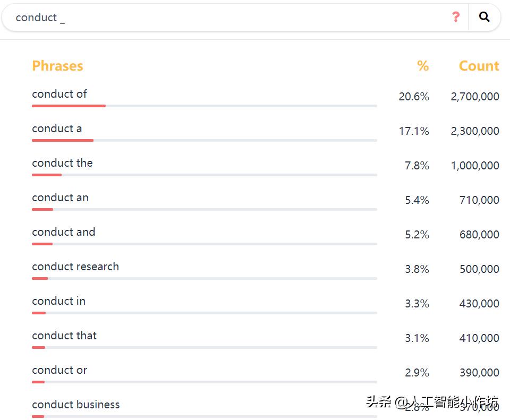The image size is (510, 420).
Task: Open the "conduct a" phrase result
Action: point(57,128)
